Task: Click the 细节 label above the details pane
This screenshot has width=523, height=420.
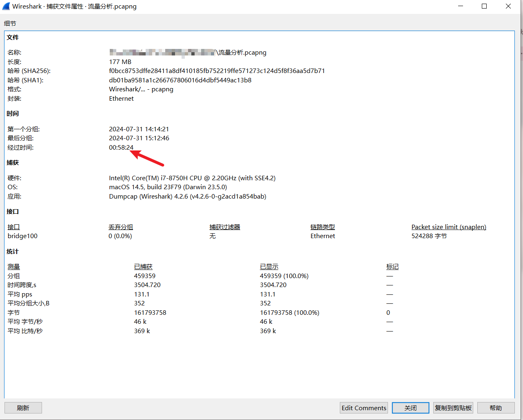Action: point(10,24)
